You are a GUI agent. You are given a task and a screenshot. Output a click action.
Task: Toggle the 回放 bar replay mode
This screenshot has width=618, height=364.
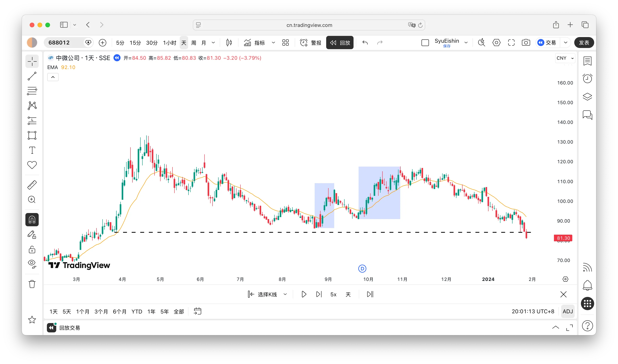point(340,43)
